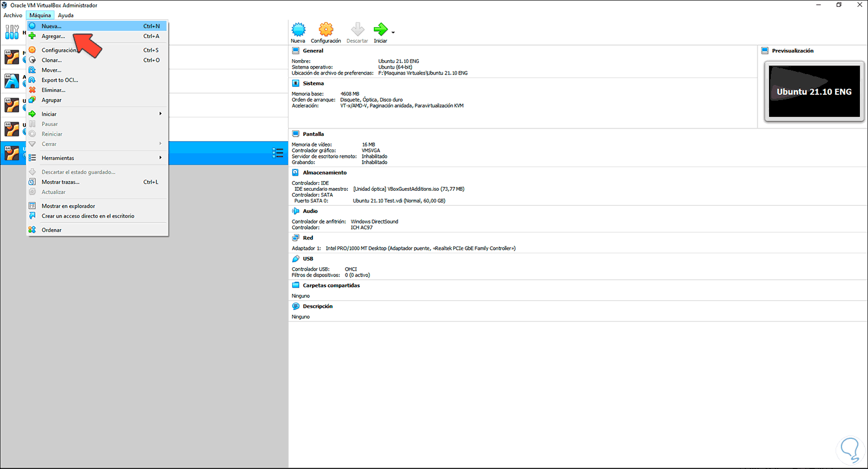The width and height of the screenshot is (868, 469).
Task: Select Export to OCI... menu entry
Action: [97, 80]
